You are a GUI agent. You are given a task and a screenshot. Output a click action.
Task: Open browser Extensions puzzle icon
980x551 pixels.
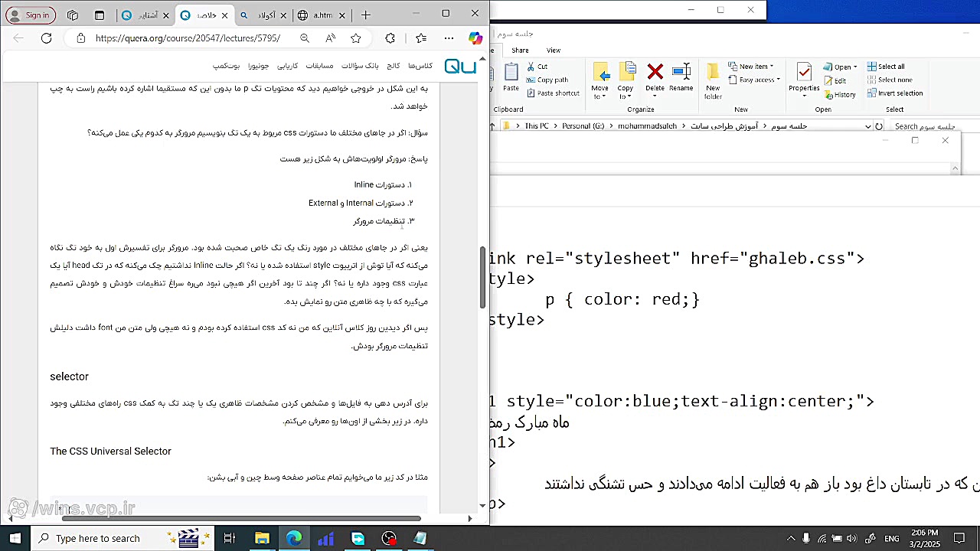390,38
